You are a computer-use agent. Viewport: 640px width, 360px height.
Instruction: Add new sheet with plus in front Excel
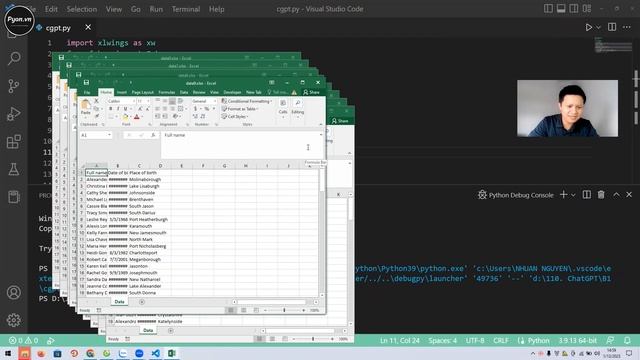pos(142,302)
